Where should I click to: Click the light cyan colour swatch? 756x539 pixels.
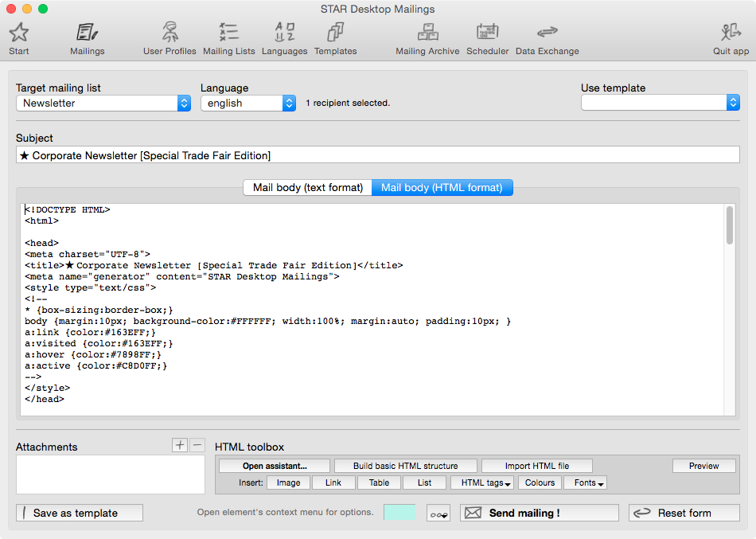point(399,513)
